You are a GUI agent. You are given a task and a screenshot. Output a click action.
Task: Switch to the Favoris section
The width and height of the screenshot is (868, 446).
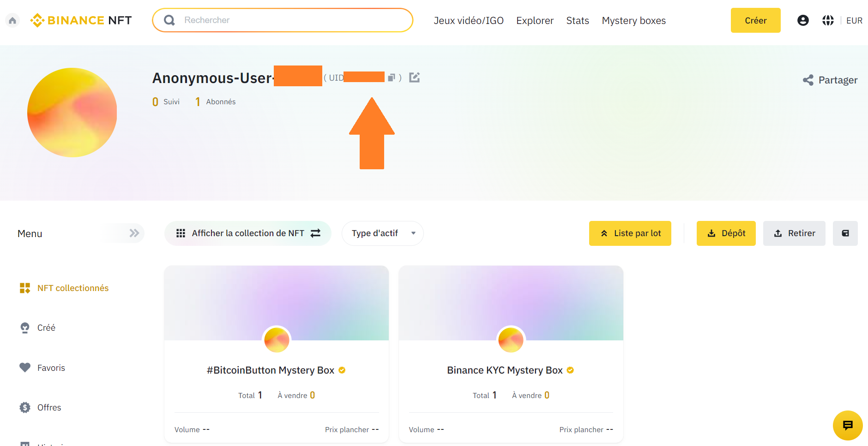[x=51, y=368]
